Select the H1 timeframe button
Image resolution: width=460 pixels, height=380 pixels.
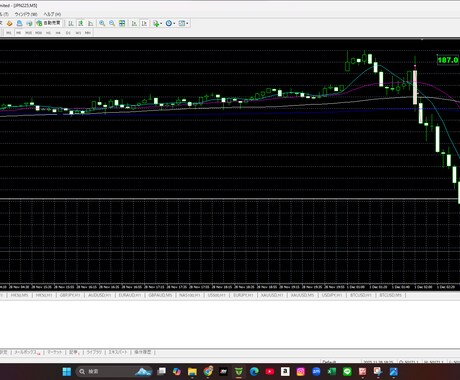[48, 33]
